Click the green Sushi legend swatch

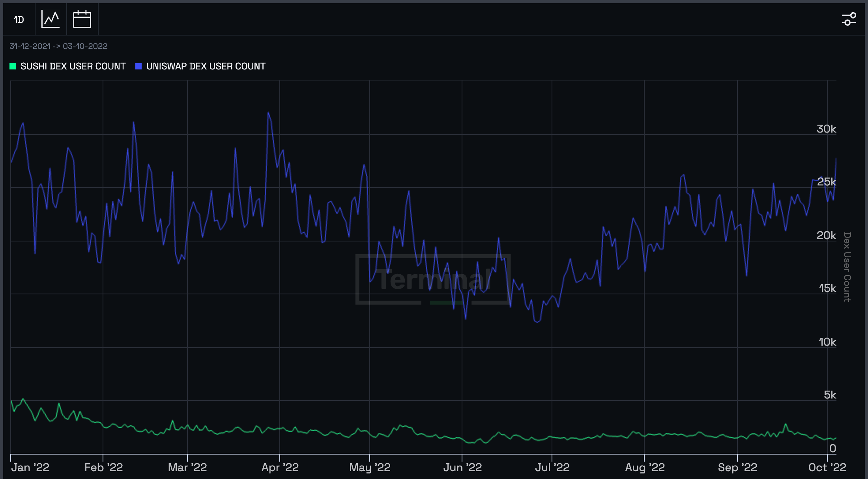pyautogui.click(x=13, y=66)
